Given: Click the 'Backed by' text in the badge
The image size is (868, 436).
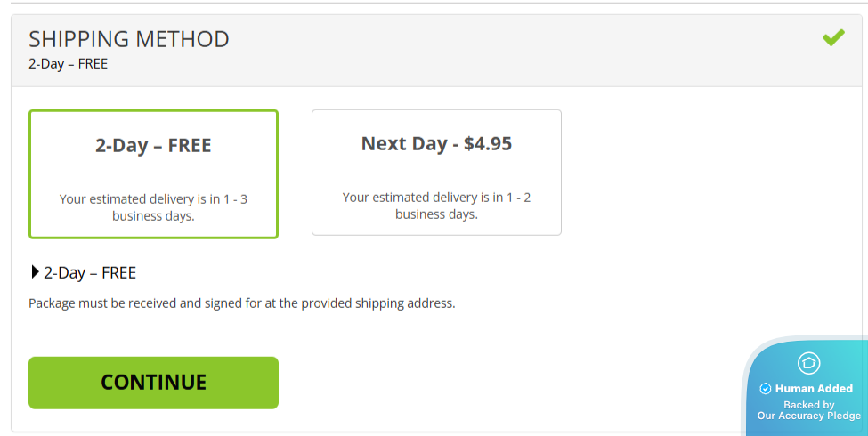Looking at the screenshot, I should pyautogui.click(x=808, y=405).
